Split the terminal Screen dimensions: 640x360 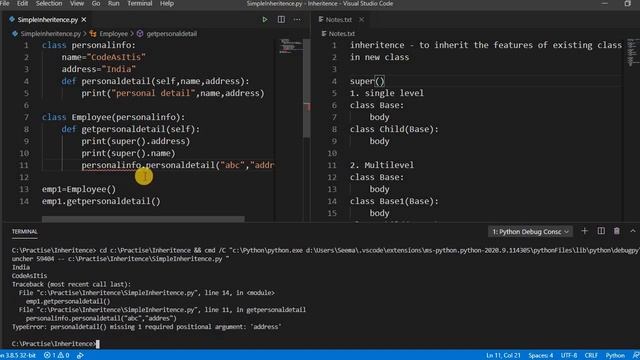[601, 231]
